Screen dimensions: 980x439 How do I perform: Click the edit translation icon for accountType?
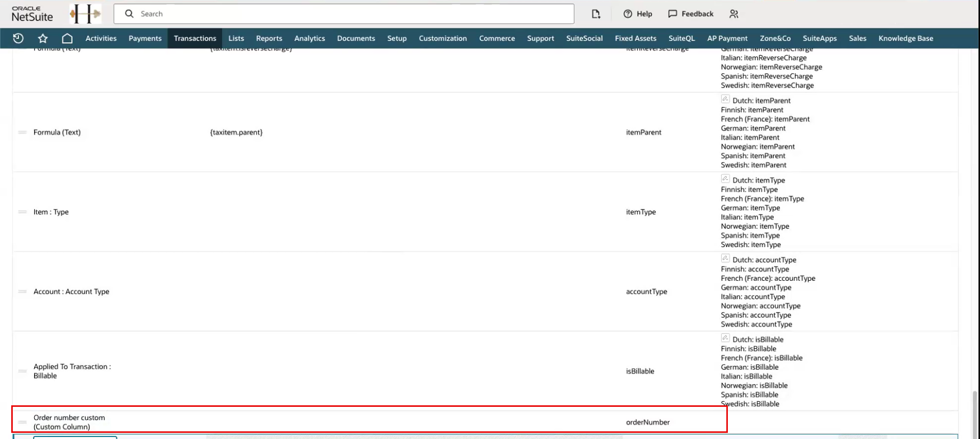[x=725, y=258]
